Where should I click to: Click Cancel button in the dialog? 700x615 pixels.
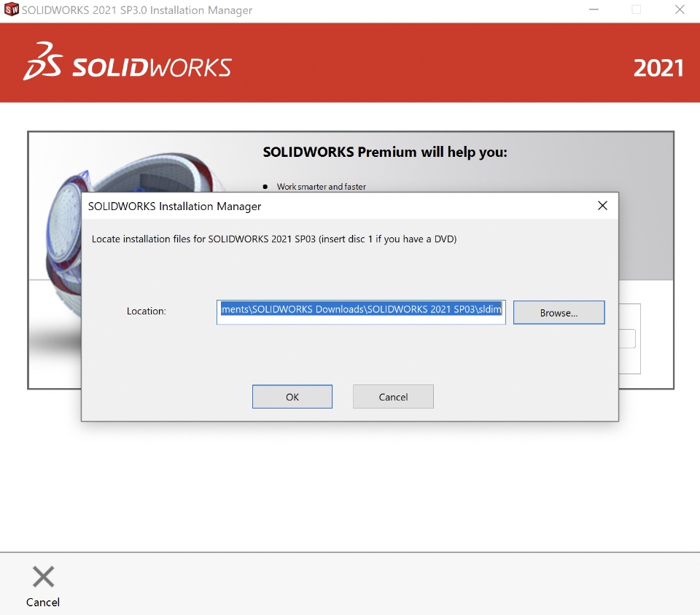point(393,397)
